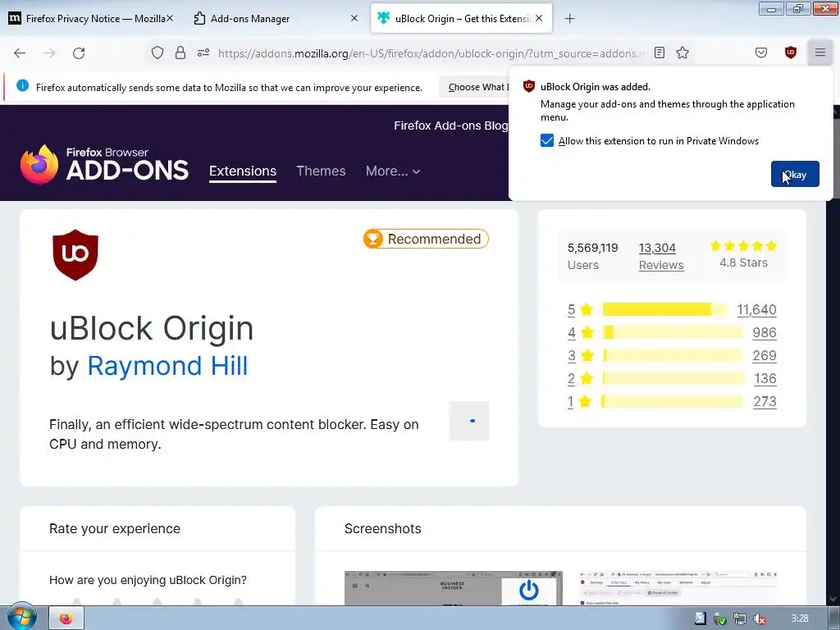This screenshot has height=630, width=840.
Task: Click Choose What I Share button
Action: pos(475,87)
